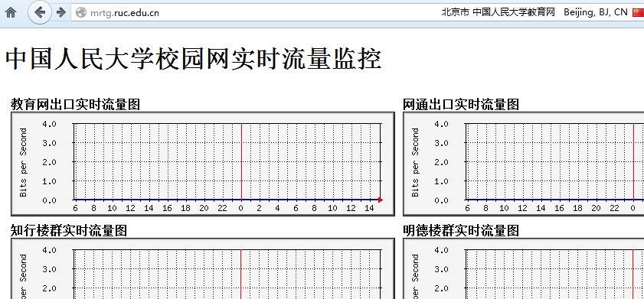
Task: Click the 明德楼群实时流量图 title
Action: [461, 230]
